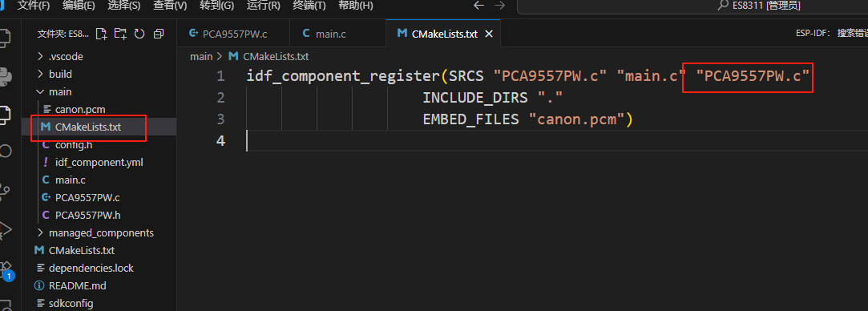This screenshot has width=868, height=311.
Task: Open the 终端(T) menu
Action: [309, 6]
